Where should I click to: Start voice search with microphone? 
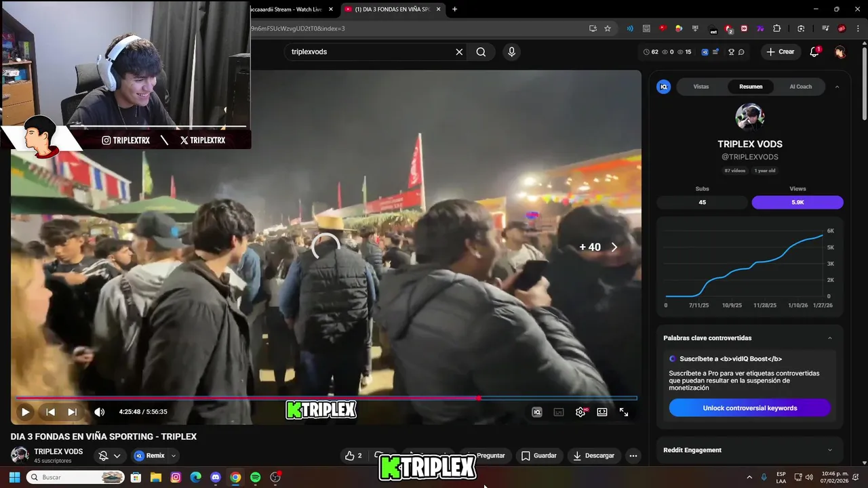point(511,52)
